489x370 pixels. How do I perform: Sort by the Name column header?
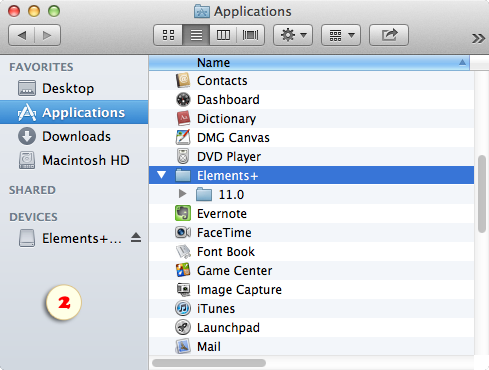309,63
